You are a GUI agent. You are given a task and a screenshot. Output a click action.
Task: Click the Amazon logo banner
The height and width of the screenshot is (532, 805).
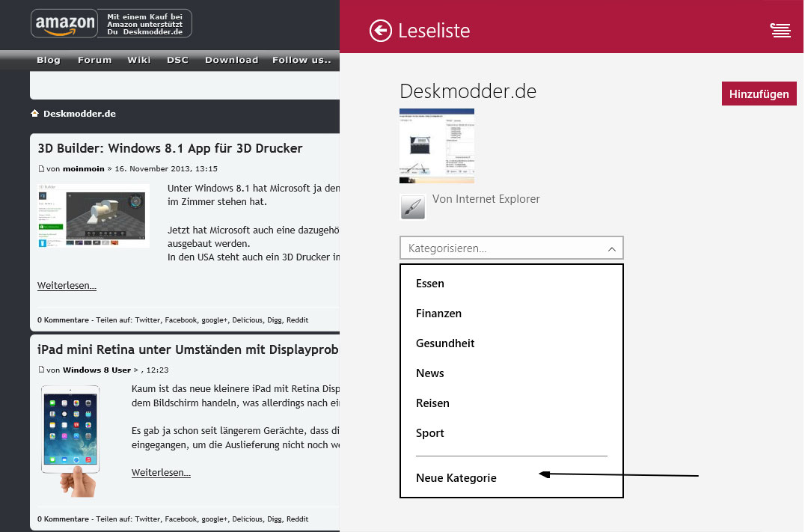coord(64,24)
